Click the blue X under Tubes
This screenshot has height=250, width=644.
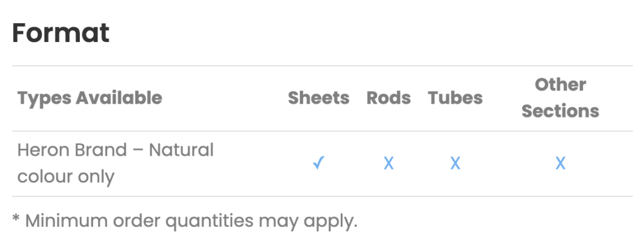[x=455, y=164]
